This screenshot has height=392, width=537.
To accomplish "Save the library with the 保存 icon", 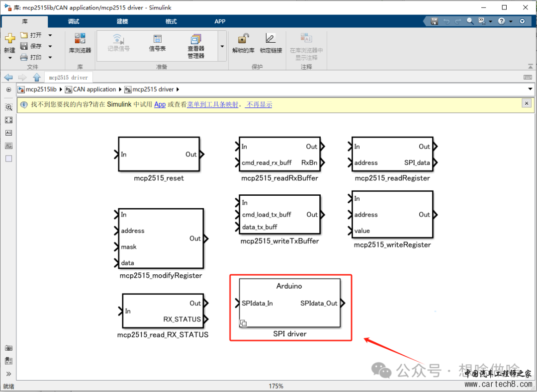I will [24, 46].
